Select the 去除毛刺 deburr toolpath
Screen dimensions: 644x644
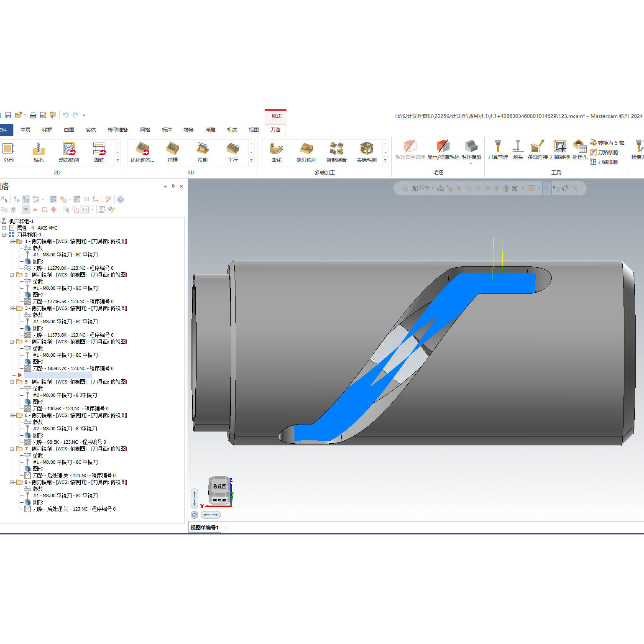coord(367,152)
